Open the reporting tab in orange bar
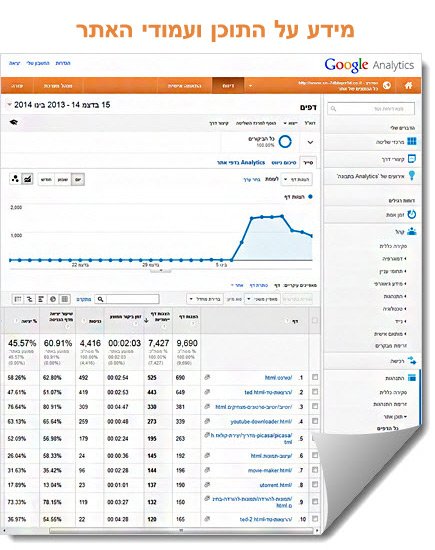 228,86
